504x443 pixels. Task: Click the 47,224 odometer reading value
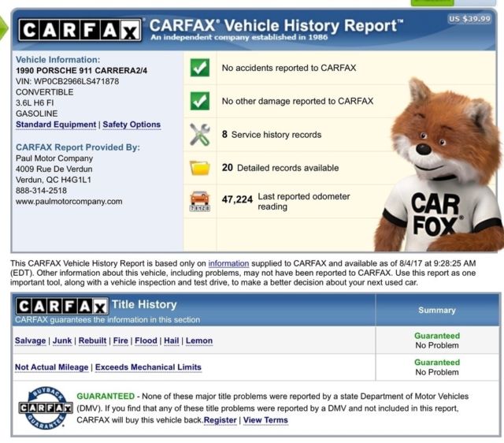(x=237, y=199)
